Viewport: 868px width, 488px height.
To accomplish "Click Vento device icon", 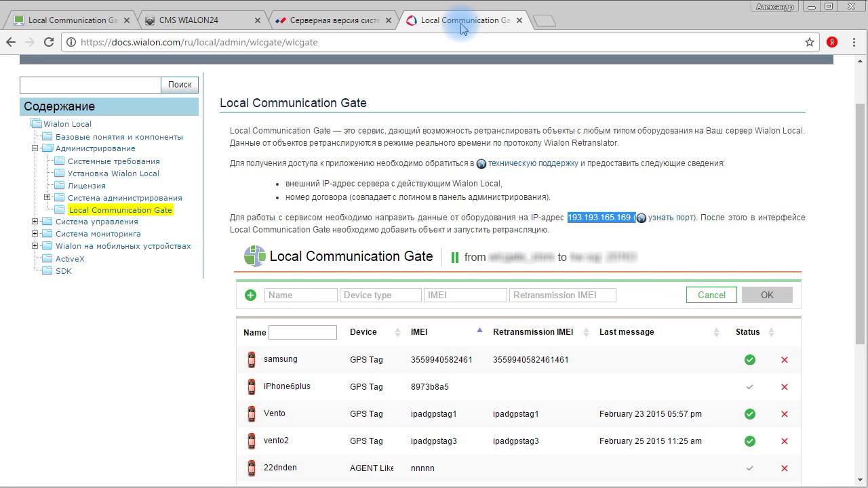I will [252, 414].
